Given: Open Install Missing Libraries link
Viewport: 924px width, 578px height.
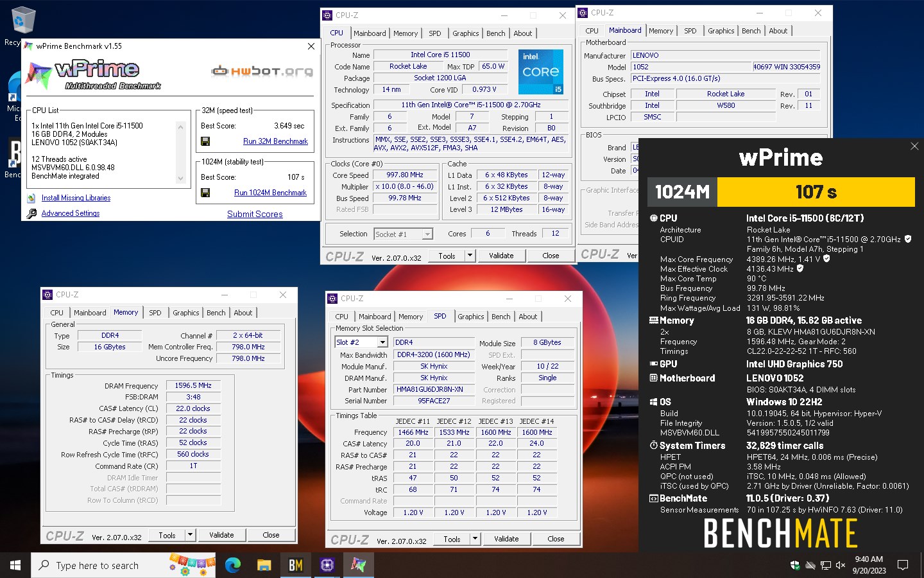Looking at the screenshot, I should click(x=76, y=198).
